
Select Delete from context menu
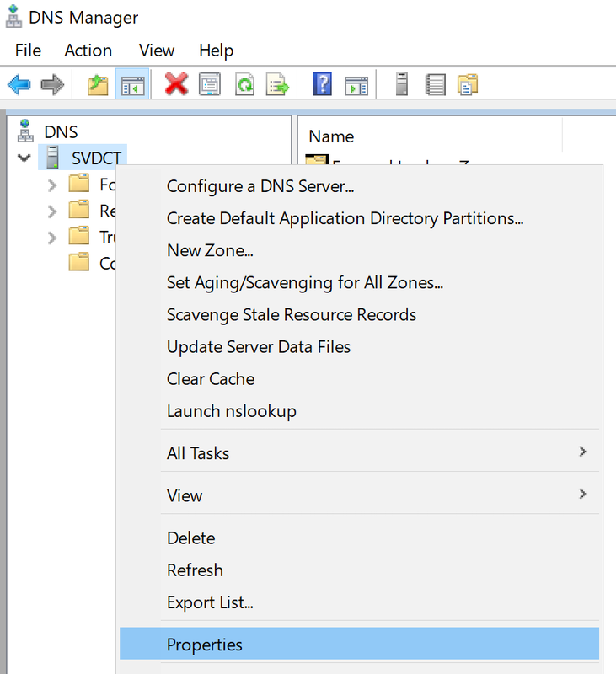coord(359,538)
